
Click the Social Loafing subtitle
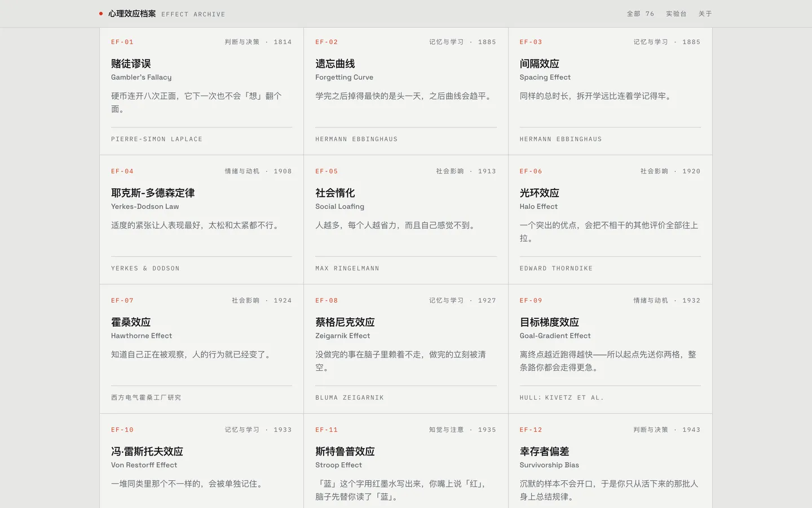tap(340, 207)
